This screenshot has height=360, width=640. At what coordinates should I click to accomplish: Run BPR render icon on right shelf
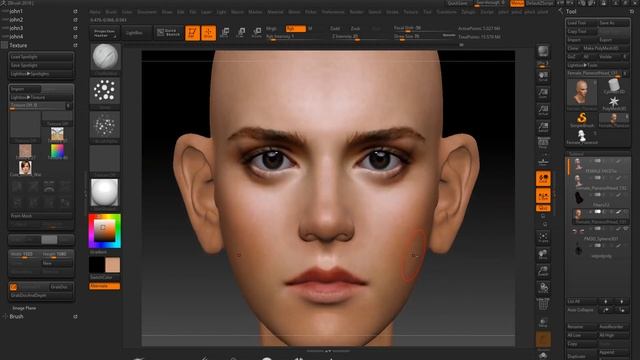pyautogui.click(x=543, y=52)
